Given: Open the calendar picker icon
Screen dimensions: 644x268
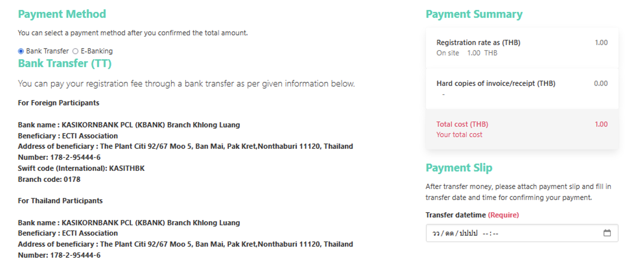Looking at the screenshot, I should click(x=607, y=233).
